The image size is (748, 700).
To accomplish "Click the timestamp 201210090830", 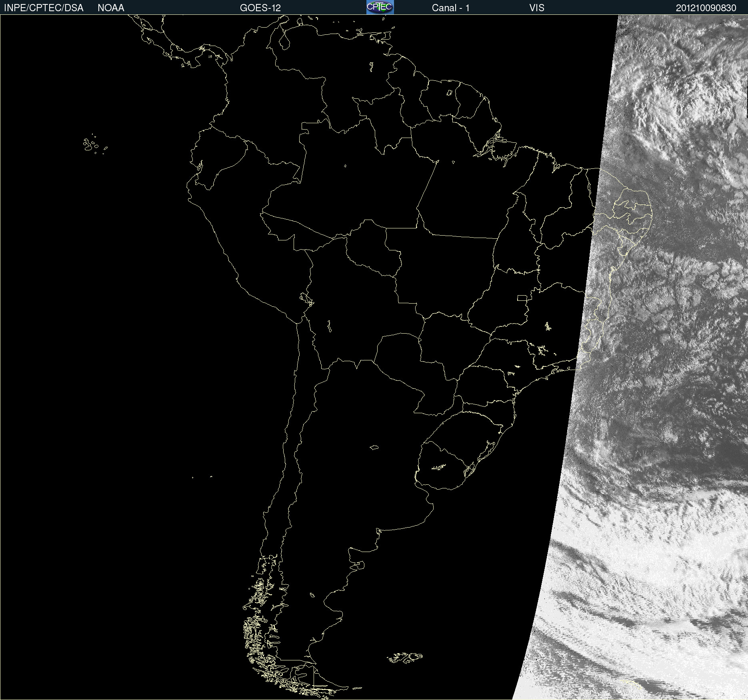I will pos(706,8).
